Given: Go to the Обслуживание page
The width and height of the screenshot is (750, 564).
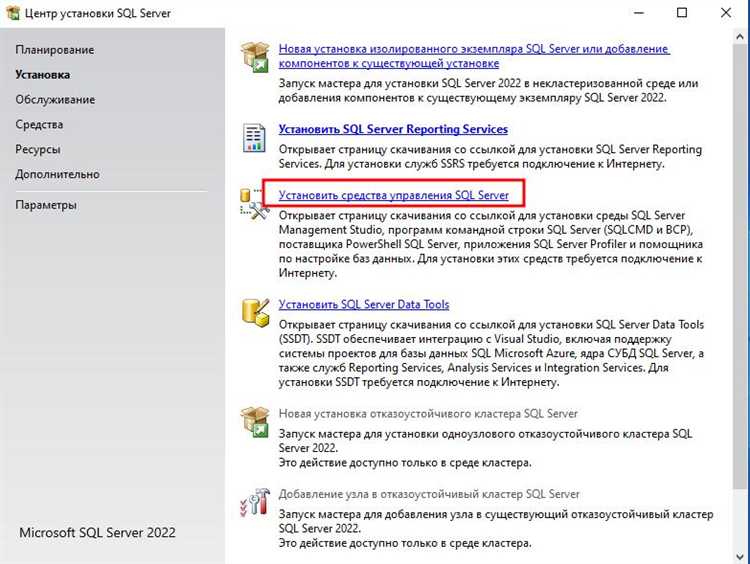Looking at the screenshot, I should (55, 99).
